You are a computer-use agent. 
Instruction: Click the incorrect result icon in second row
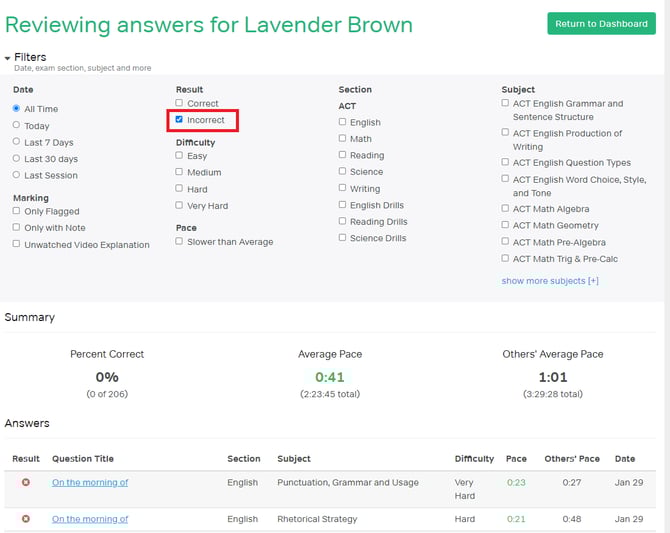tap(26, 520)
